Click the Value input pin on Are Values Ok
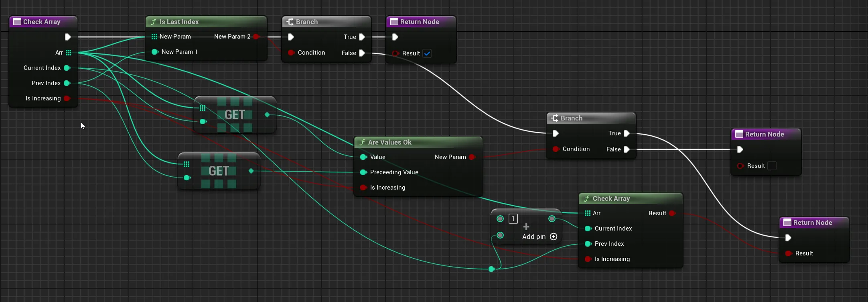Viewport: 868px width, 302px height. click(x=363, y=157)
